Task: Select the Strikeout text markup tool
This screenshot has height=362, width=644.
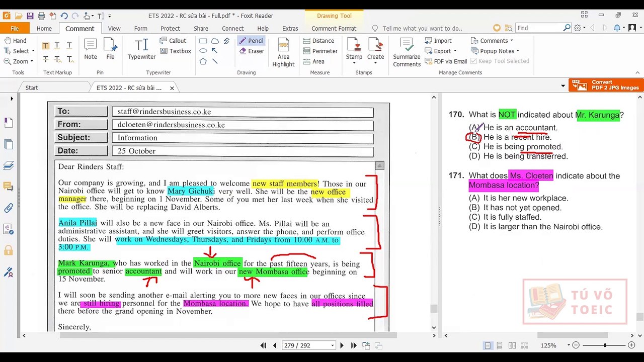Action: coord(46,59)
